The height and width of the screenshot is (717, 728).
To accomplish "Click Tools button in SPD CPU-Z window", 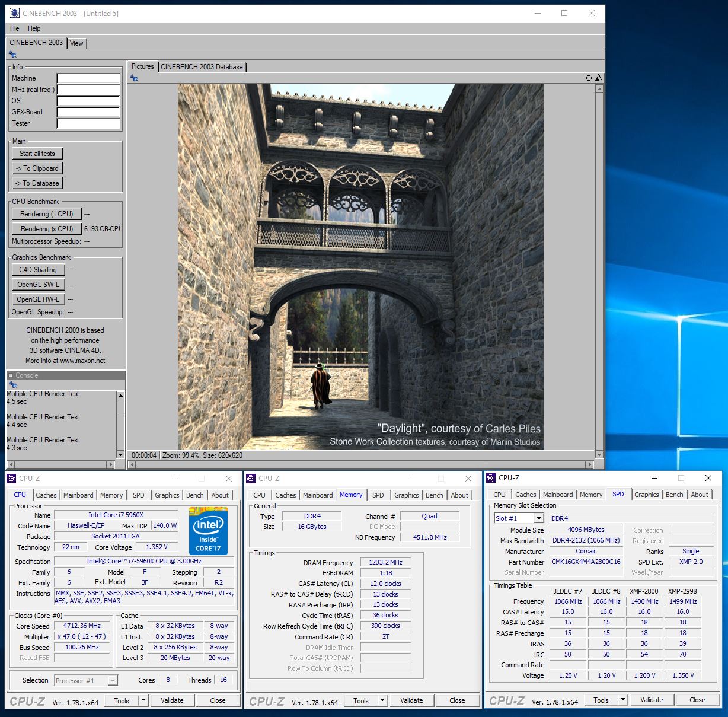I will tap(601, 700).
